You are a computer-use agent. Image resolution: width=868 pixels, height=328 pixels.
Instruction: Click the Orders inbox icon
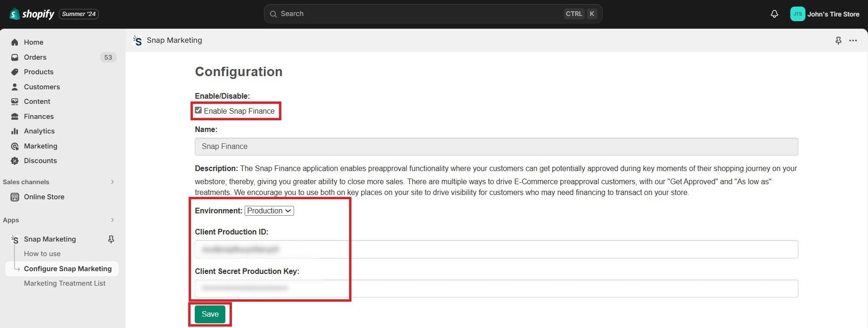pyautogui.click(x=15, y=57)
